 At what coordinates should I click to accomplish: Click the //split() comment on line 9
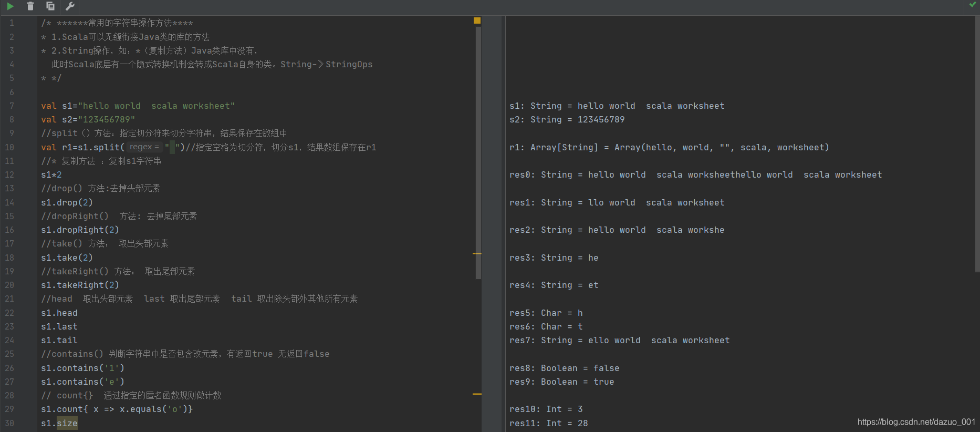164,133
